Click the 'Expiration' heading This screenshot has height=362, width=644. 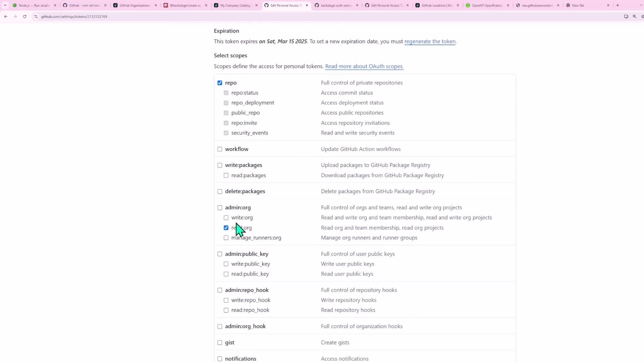pos(226,31)
